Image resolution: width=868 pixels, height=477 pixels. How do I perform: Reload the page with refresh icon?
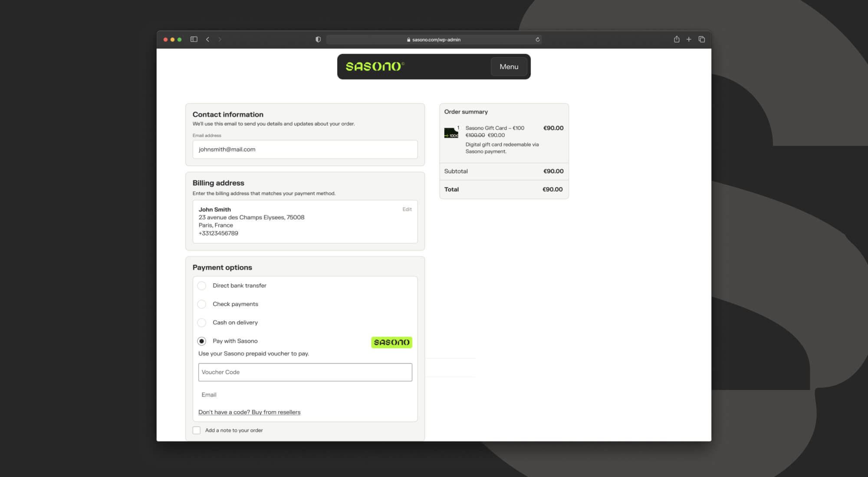[537, 39]
